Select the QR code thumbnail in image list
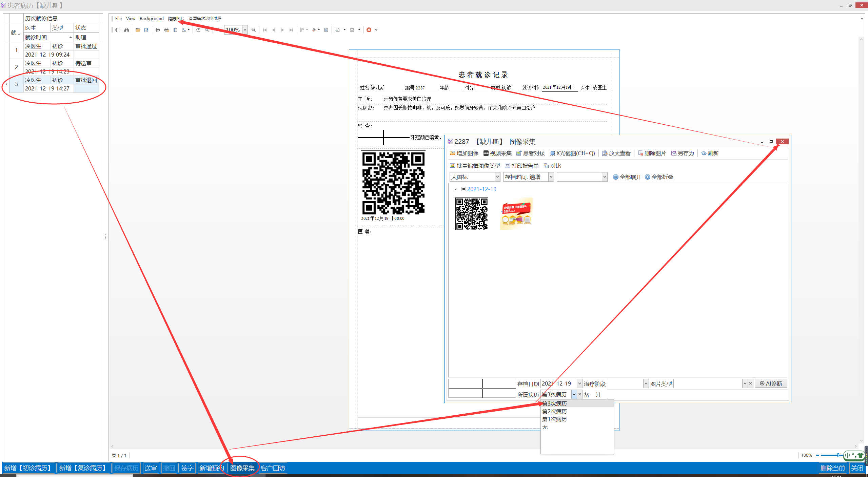 (x=471, y=213)
